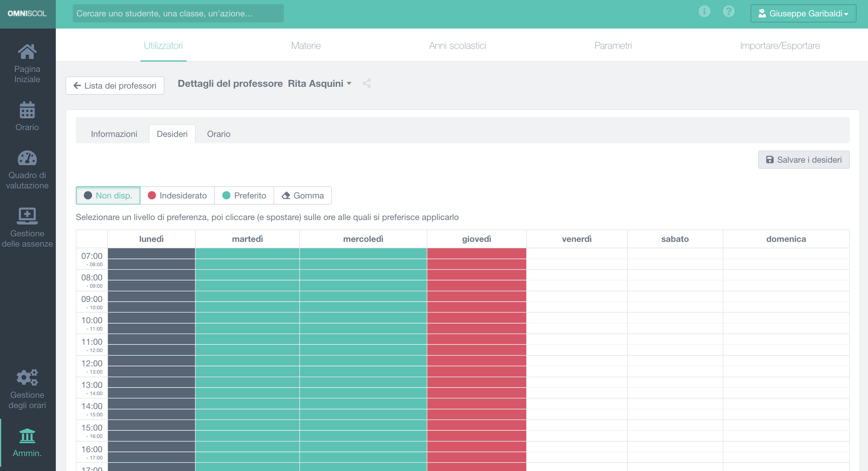
Task: Open the Giuseppe Garibaldi account menu
Action: pos(803,13)
